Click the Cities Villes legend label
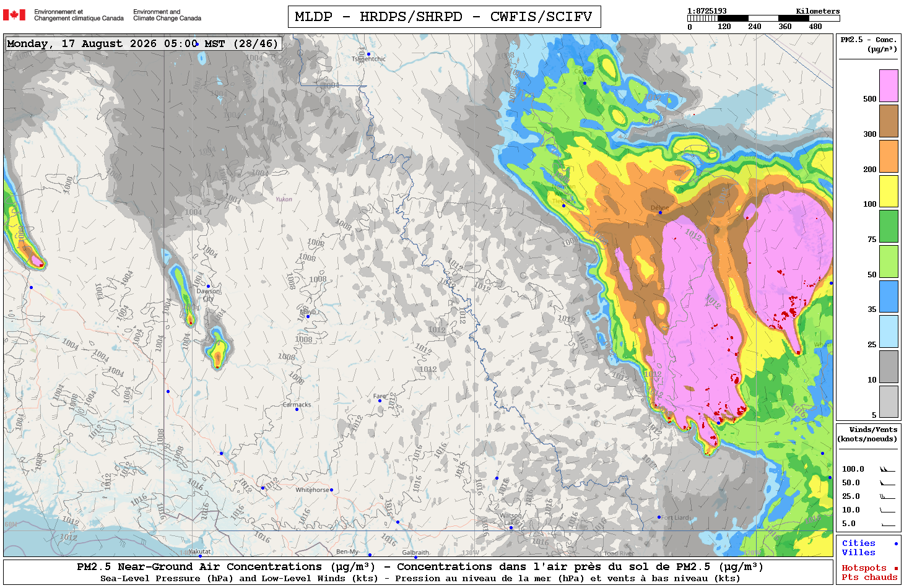The width and height of the screenshot is (904, 588). [x=859, y=548]
